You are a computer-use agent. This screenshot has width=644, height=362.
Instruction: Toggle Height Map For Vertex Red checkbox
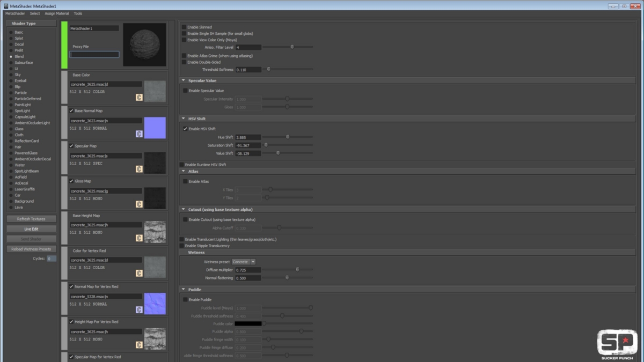71,322
